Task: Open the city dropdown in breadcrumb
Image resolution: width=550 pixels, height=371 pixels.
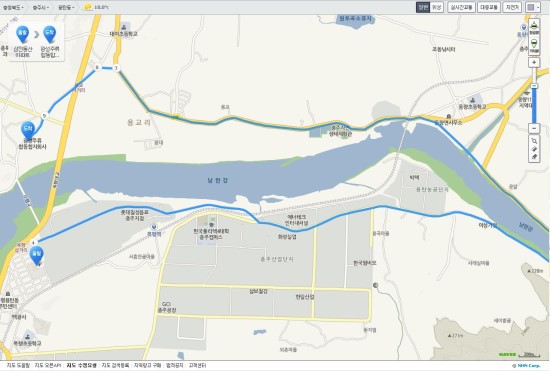Action: (x=41, y=7)
